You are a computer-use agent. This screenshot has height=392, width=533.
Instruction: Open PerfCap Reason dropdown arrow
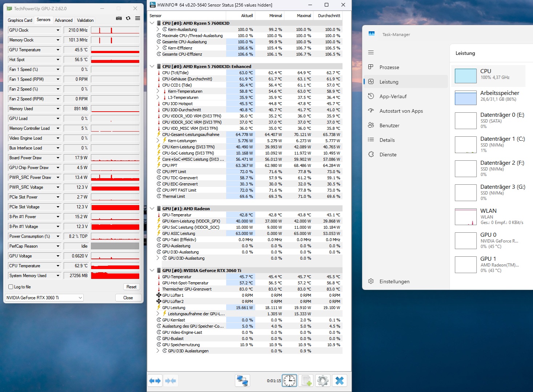tap(58, 246)
